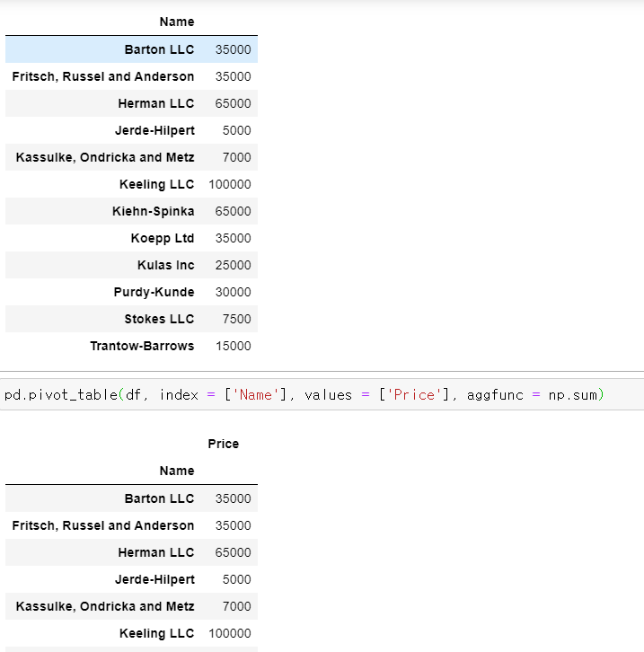Select the Stokes LLC row label
The width and height of the screenshot is (644, 652).
pos(159,319)
